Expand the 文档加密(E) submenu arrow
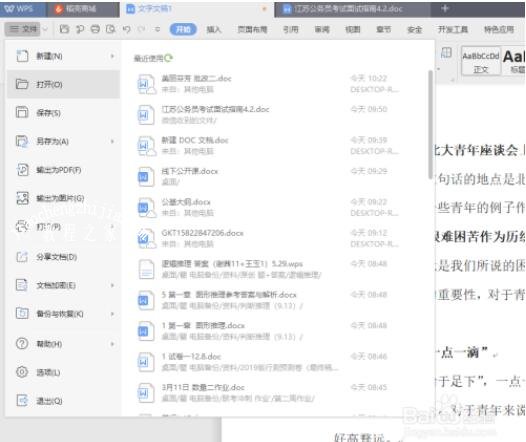Screen dimensions: 526x442 pyautogui.click(x=112, y=285)
